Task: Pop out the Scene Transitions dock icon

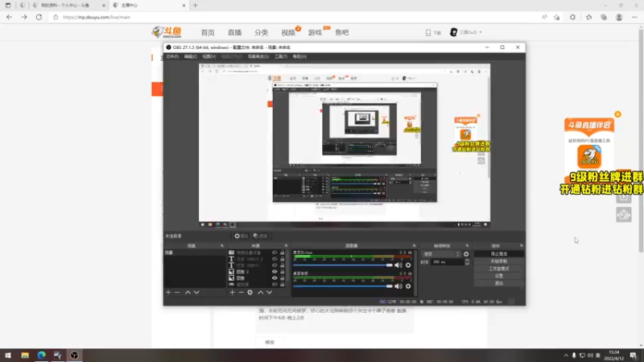Action: pos(467,246)
